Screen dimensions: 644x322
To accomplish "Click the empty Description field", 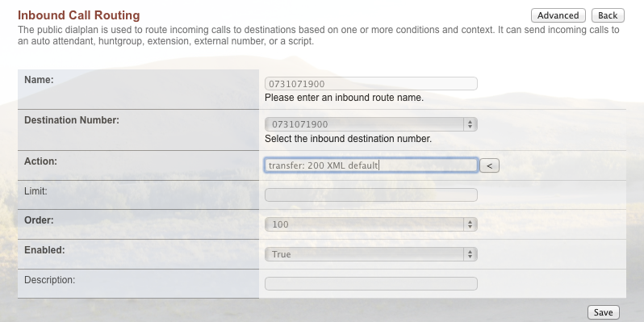I will (371, 284).
